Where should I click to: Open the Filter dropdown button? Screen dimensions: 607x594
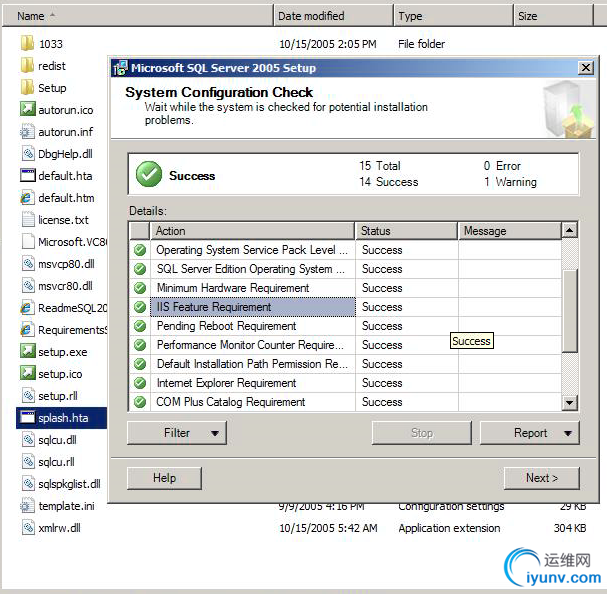[177, 433]
